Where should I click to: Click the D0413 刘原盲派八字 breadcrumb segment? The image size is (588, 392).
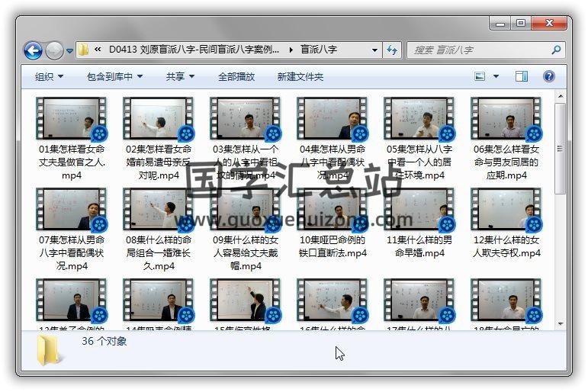click(194, 50)
